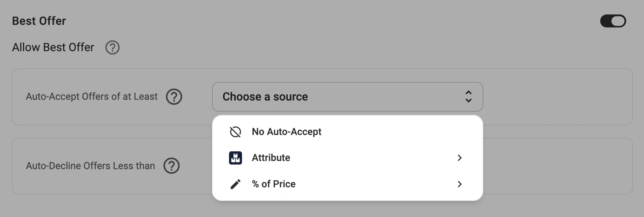The height and width of the screenshot is (217, 644).
Task: Click the Auto-Decline Offers Less than label
Action: pos(90,166)
